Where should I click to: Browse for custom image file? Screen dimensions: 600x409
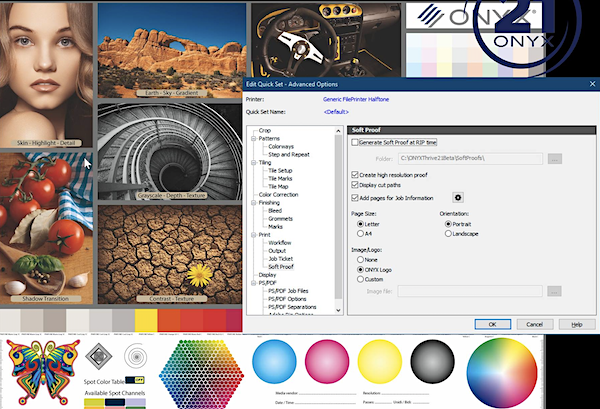pyautogui.click(x=554, y=291)
